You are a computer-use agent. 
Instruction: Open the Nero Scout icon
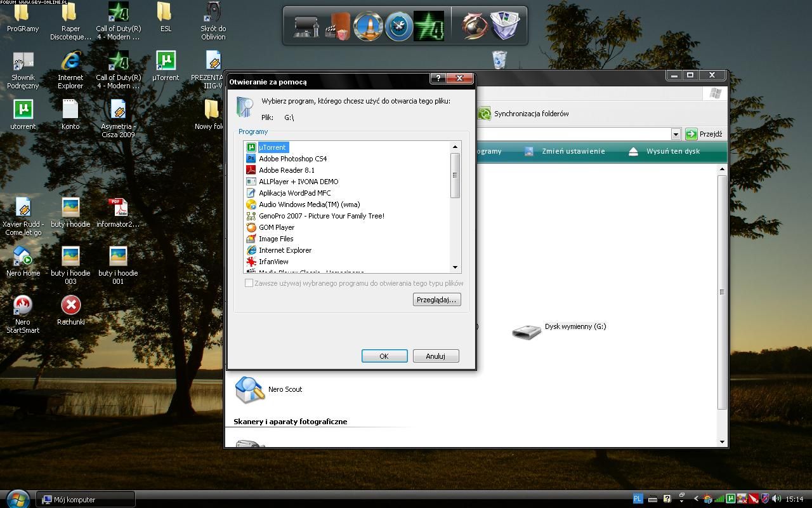pyautogui.click(x=250, y=390)
